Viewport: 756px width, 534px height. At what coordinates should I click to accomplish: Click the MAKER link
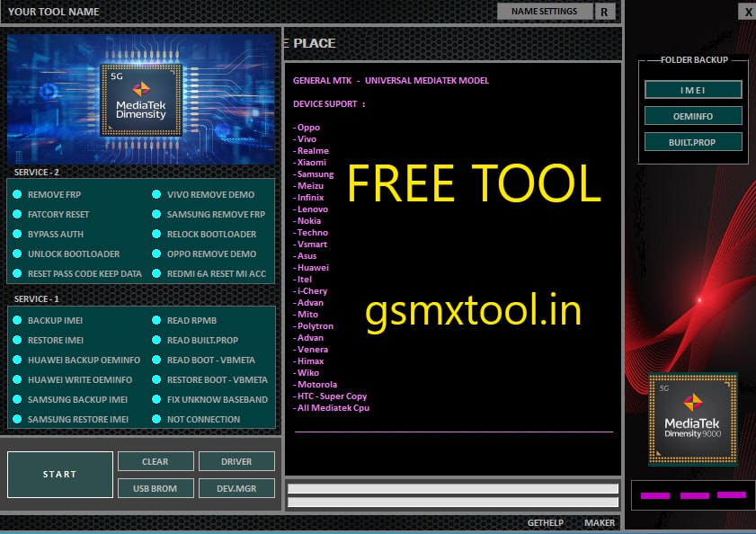(600, 522)
